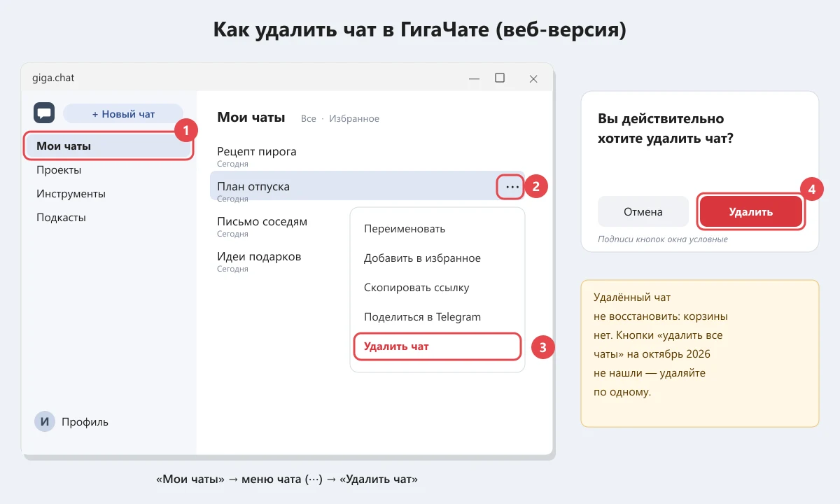Switch to the Все filter tab
This screenshot has width=840, height=504.
pyautogui.click(x=308, y=119)
